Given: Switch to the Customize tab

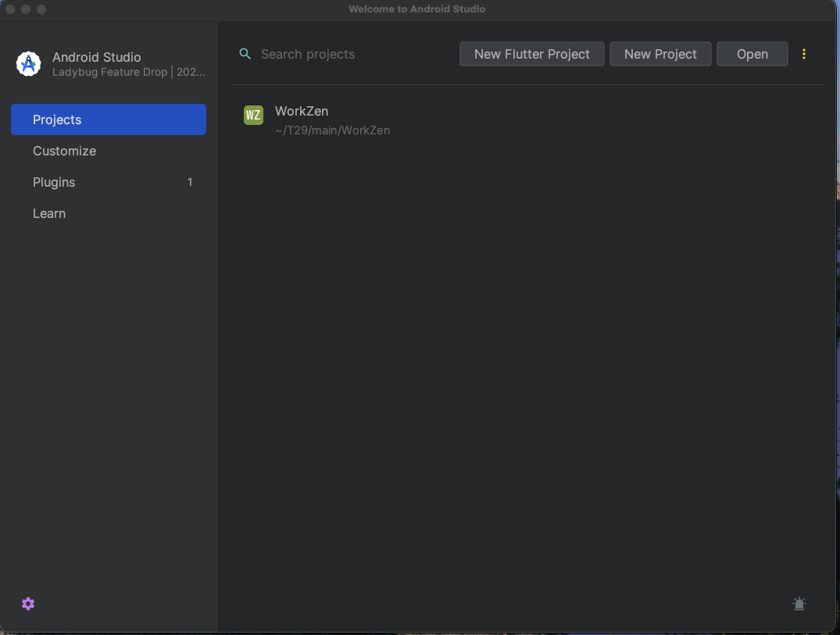Looking at the screenshot, I should [x=108, y=151].
